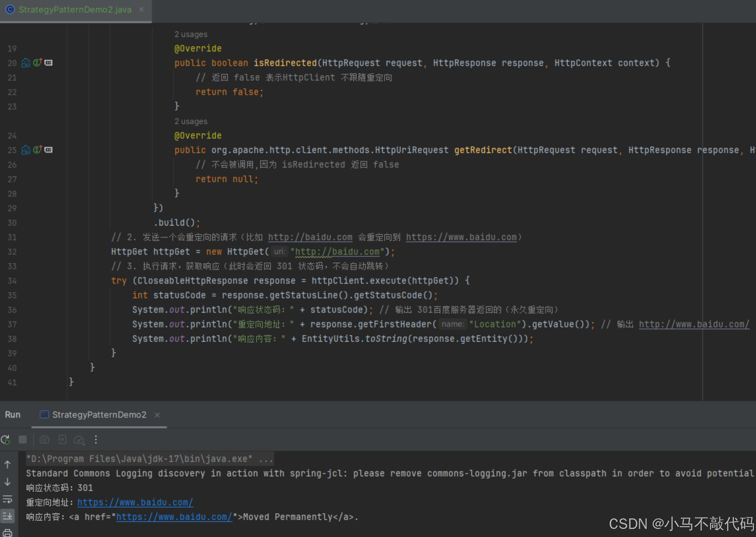Click the baidu link in the href response line
This screenshot has height=537, width=756.
[x=174, y=517]
